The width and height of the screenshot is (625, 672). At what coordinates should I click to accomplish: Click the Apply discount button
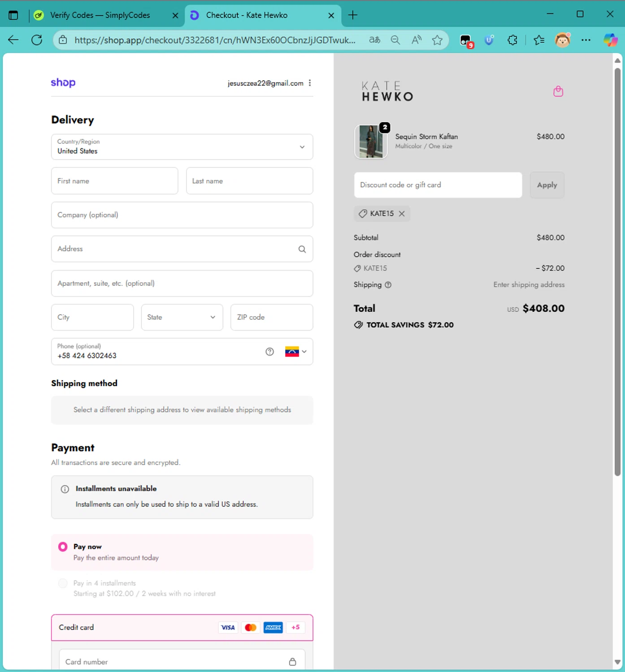point(547,185)
